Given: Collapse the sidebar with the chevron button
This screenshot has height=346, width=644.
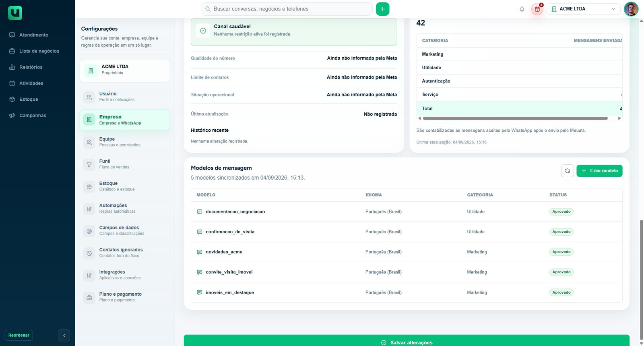Looking at the screenshot, I should point(64,335).
